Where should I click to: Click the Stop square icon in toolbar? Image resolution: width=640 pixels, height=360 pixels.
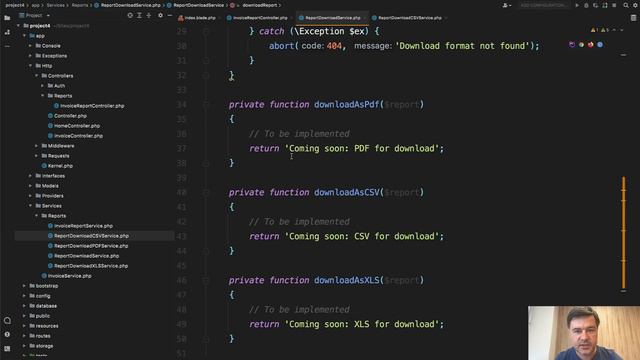pos(614,5)
